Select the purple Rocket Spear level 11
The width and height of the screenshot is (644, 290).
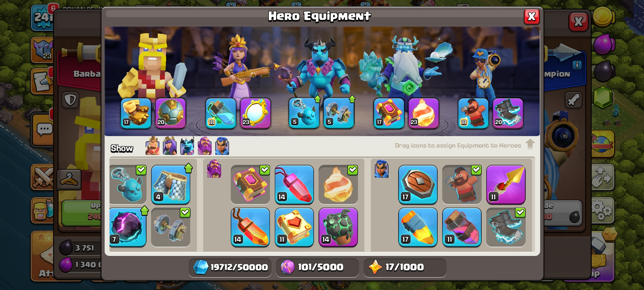(506, 184)
